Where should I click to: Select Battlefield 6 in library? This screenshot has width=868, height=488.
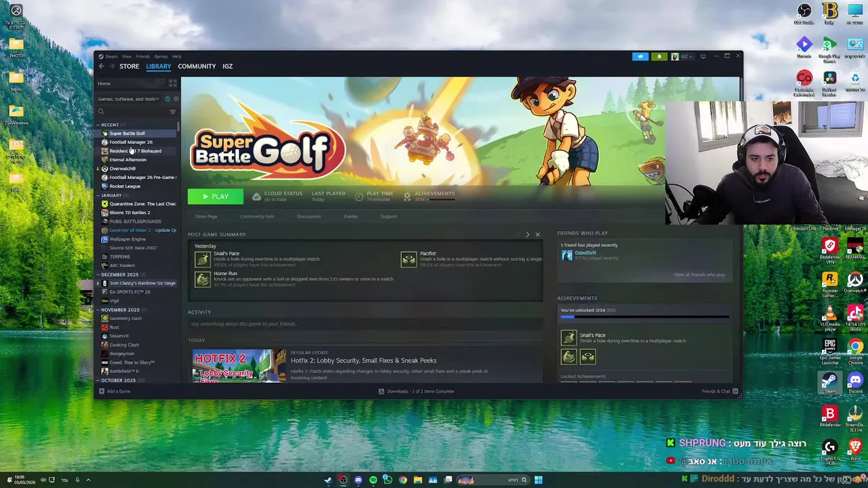pyautogui.click(x=124, y=371)
